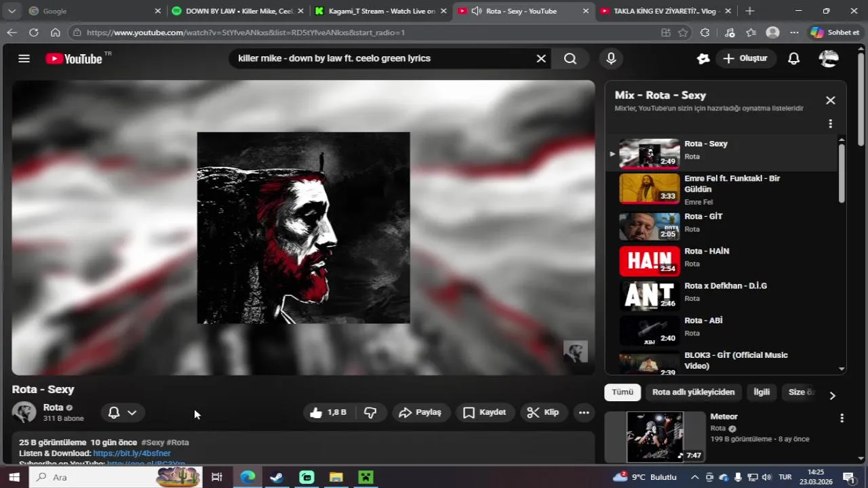This screenshot has width=868, height=488.
Task: Select BLOK3 - GİT Official Music Video
Action: click(722, 362)
